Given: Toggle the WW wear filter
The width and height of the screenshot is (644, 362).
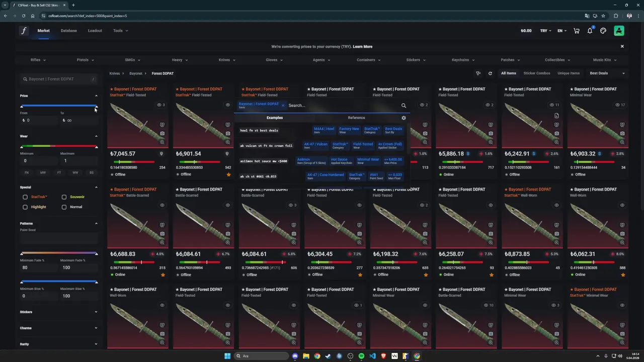Looking at the screenshot, I should pos(75,172).
